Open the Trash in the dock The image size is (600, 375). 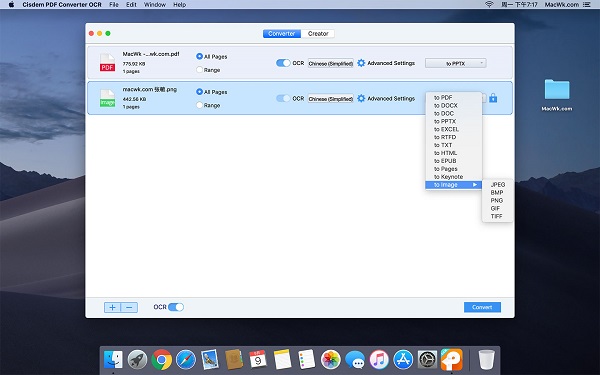[486, 360]
